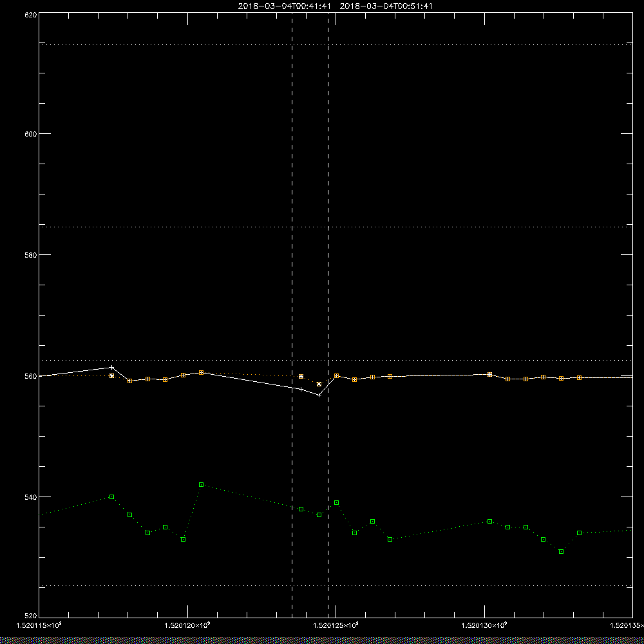Image resolution: width=644 pixels, height=644 pixels.
Task: Pick the right dashed vertical time marker
Action: (328, 314)
